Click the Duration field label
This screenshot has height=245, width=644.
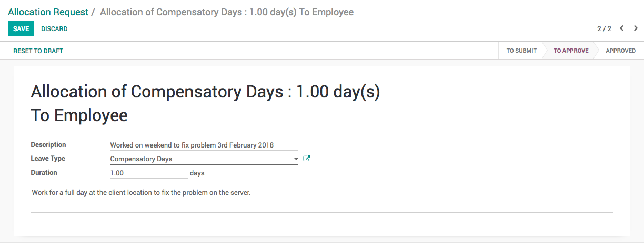click(x=44, y=173)
